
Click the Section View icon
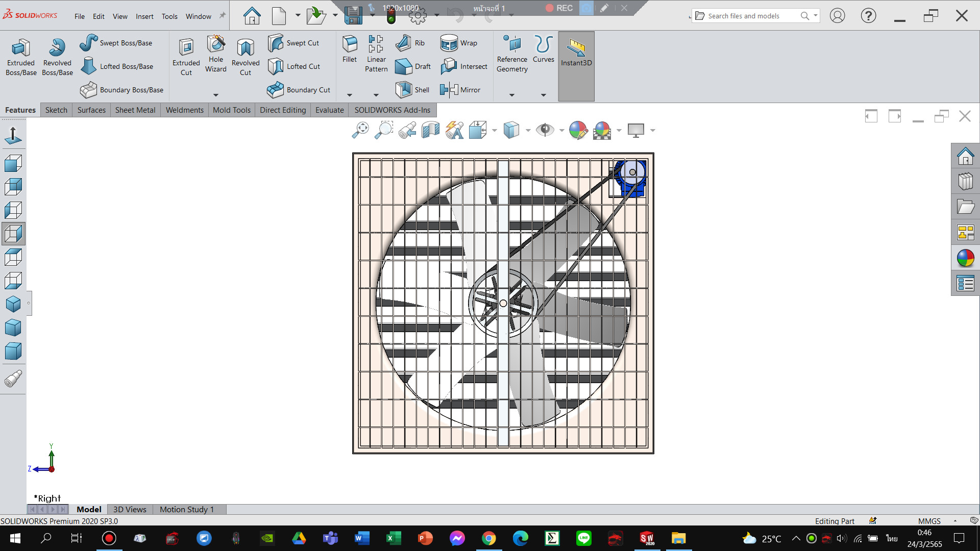(x=431, y=130)
